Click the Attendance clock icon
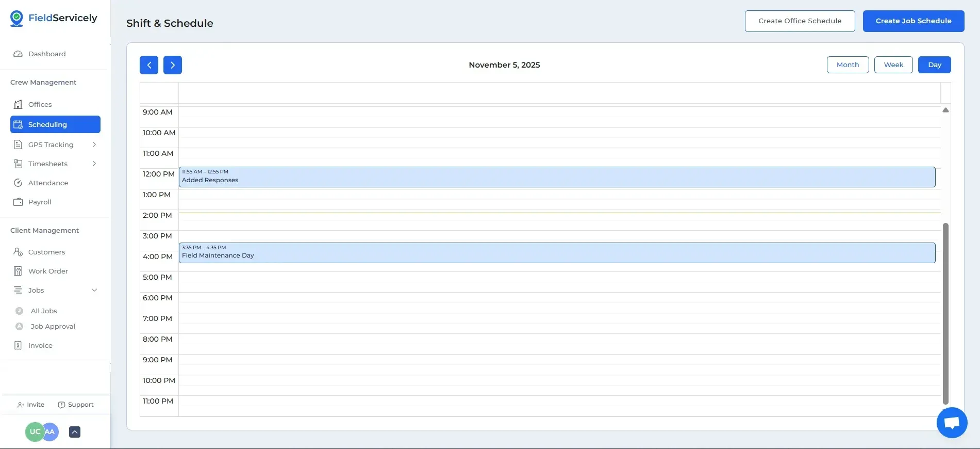Screen dimensions: 980x449 18,183
